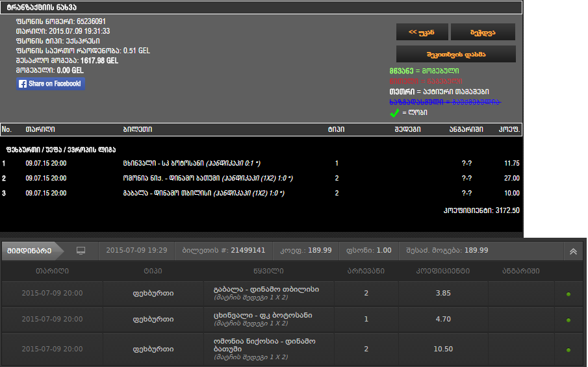Click odds value 10.00
Viewport: 588px width, 367px height.
coord(512,194)
